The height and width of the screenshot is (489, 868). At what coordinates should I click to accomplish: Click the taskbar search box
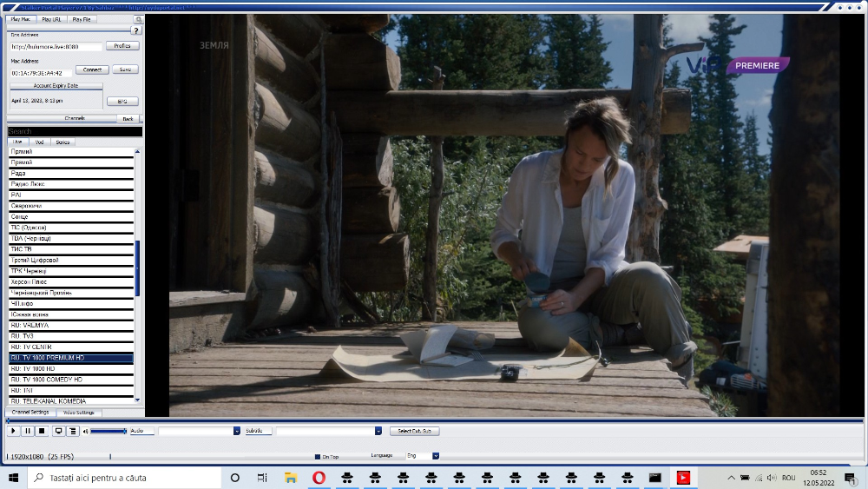pos(124,478)
